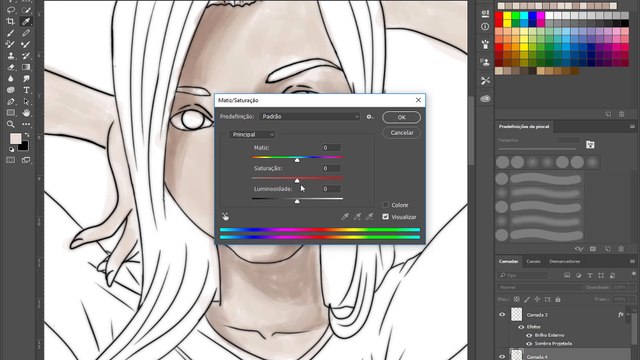Viewport: 640px width, 360px height.
Task: Uncheck the Visualizar checkbox
Action: pyautogui.click(x=386, y=217)
